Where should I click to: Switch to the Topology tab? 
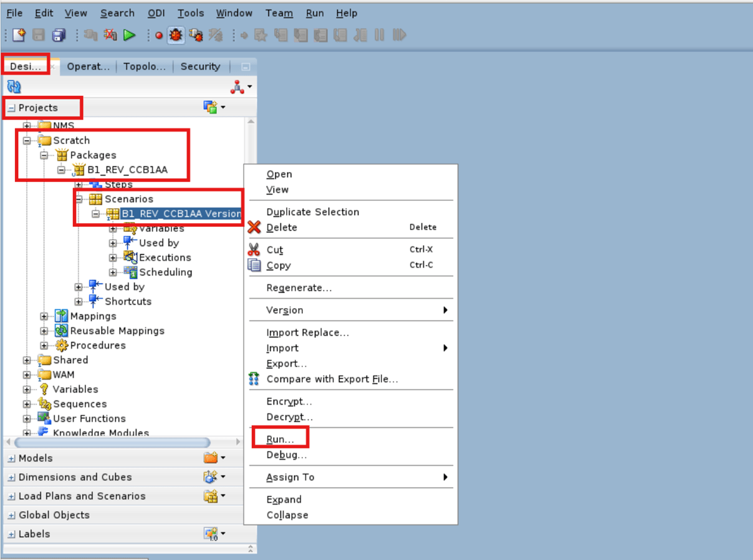(145, 66)
